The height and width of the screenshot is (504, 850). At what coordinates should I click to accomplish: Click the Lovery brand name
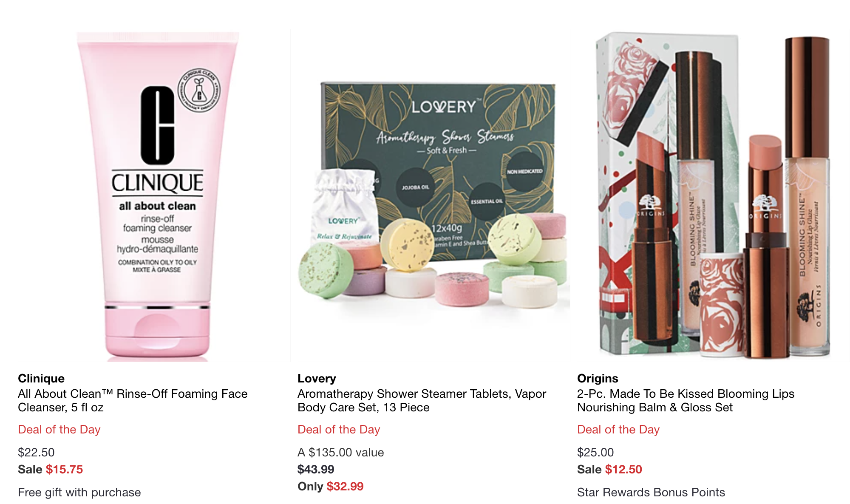tap(317, 378)
